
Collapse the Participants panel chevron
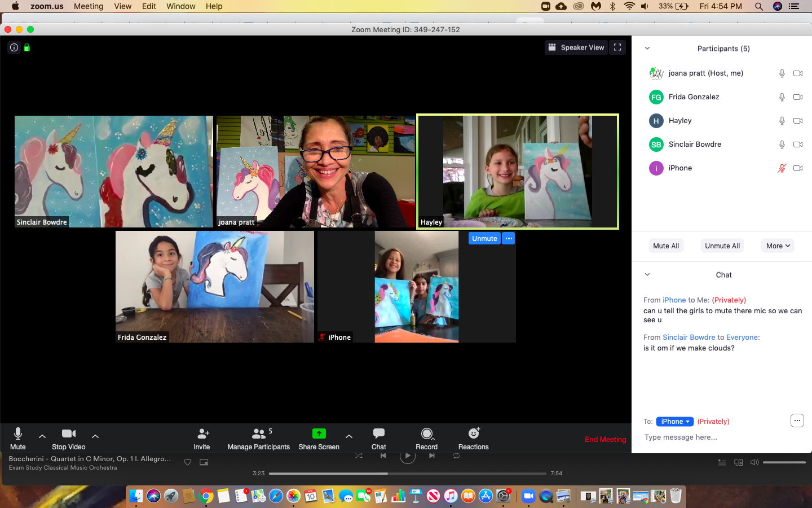647,49
